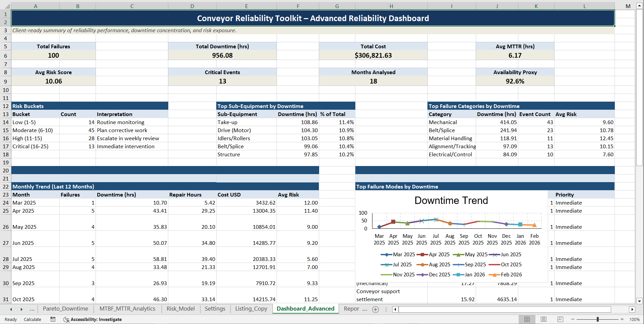The width and height of the screenshot is (644, 324).
Task: Run the Accessibility: Investigate checker
Action: [x=93, y=319]
